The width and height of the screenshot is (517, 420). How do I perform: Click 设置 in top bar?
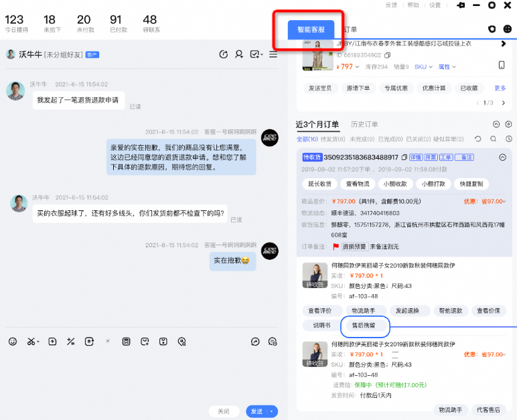(435, 5)
